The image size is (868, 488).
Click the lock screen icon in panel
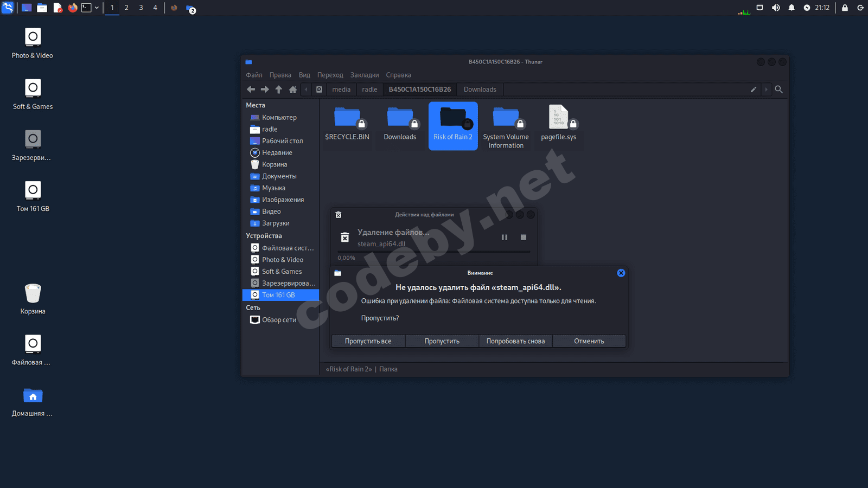(x=845, y=8)
